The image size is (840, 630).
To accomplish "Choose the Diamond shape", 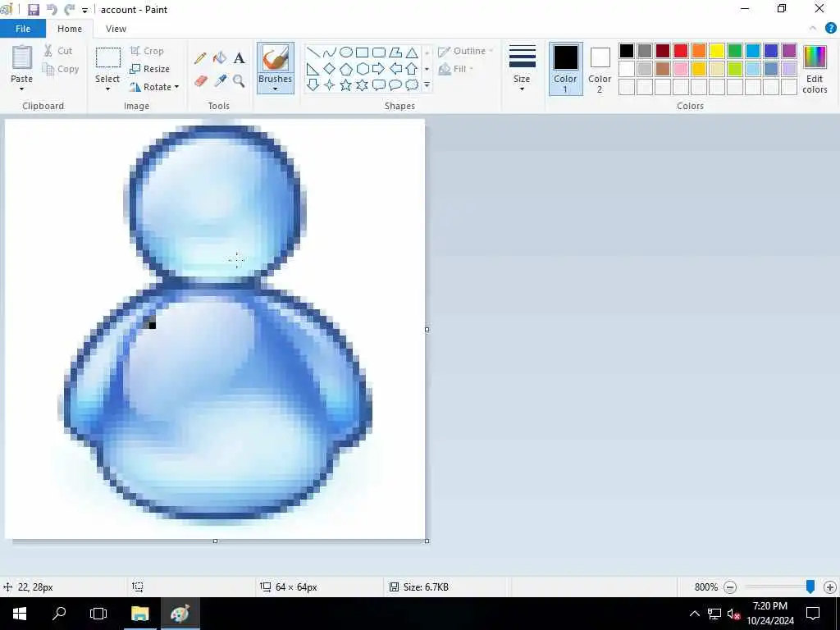I will tap(330, 69).
